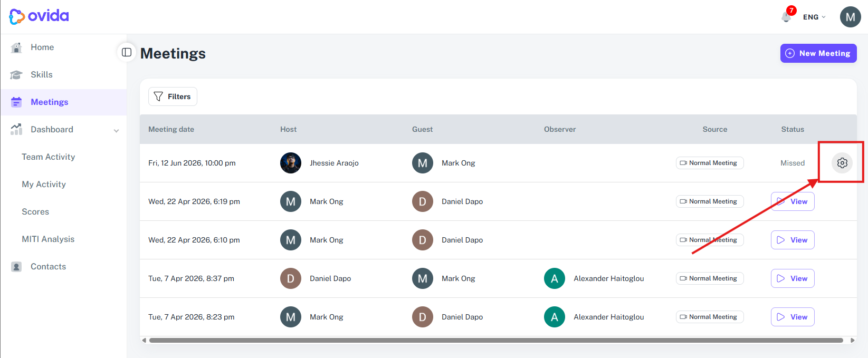This screenshot has height=358, width=868.
Task: Click the Meeting date column header
Action: 171,129
